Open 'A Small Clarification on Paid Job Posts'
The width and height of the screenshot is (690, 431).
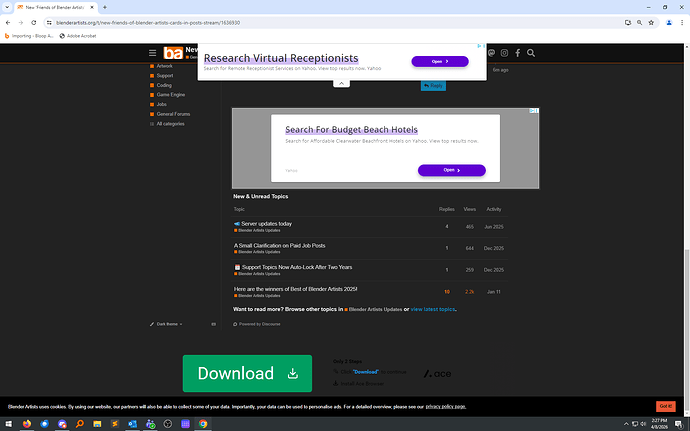pyautogui.click(x=279, y=246)
